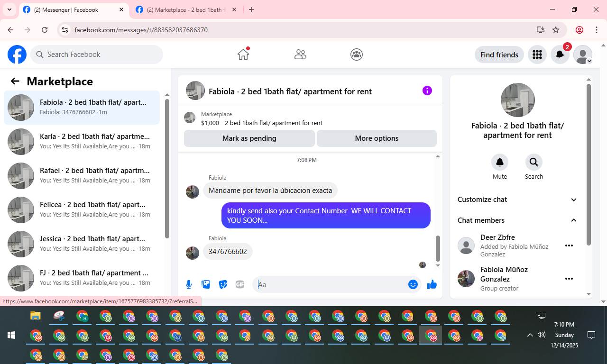
Task: Open the emoji picker smiley
Action: point(413,284)
